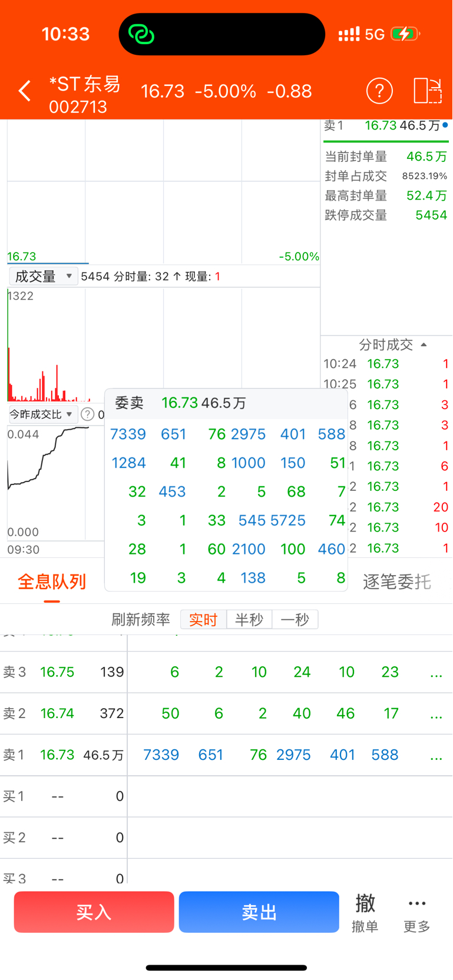Tap the 今昨成交比 line chart
Image resolution: width=453 pixels, height=980 pixels.
pyautogui.click(x=55, y=481)
